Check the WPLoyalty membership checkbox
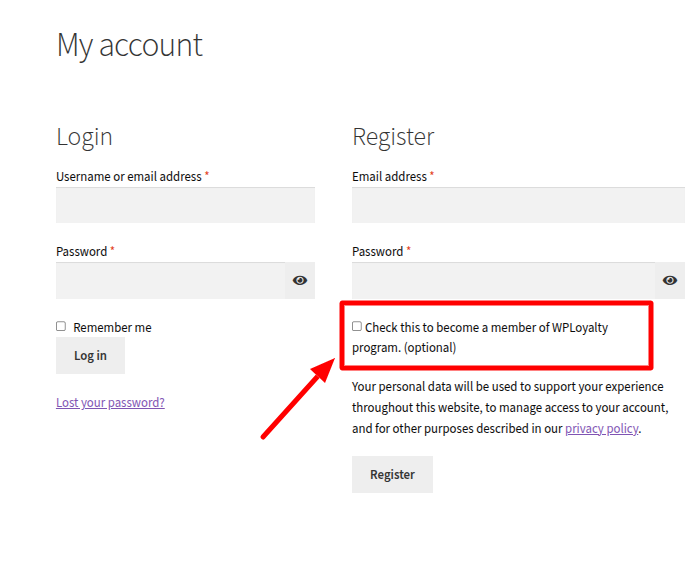 click(x=357, y=326)
